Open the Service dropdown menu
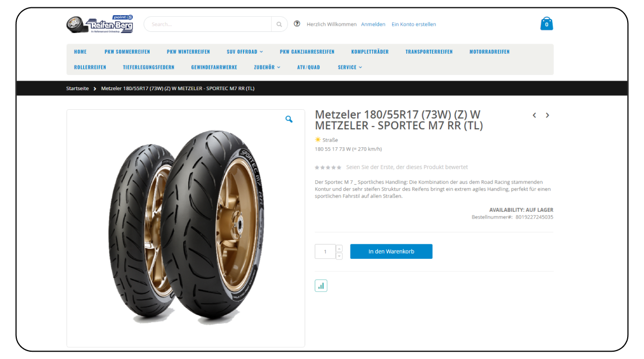 [x=350, y=67]
